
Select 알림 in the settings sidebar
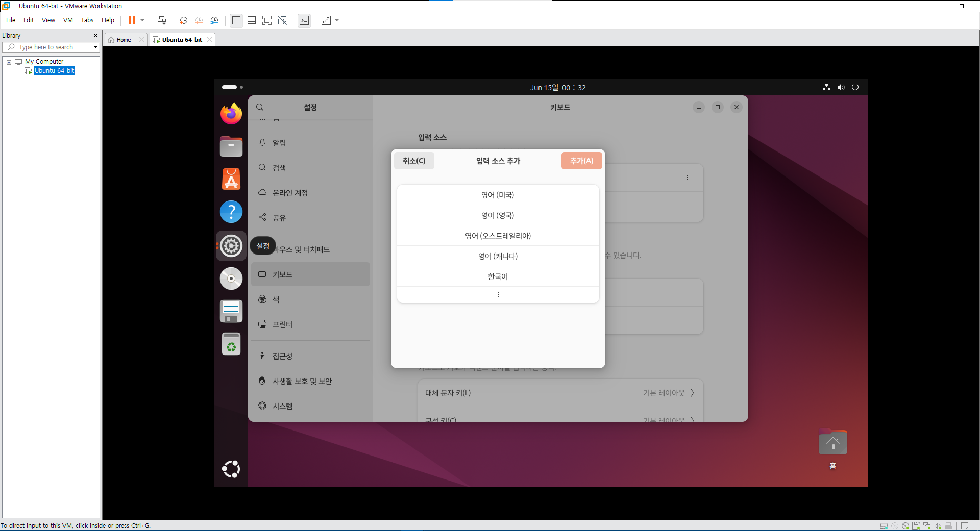310,143
